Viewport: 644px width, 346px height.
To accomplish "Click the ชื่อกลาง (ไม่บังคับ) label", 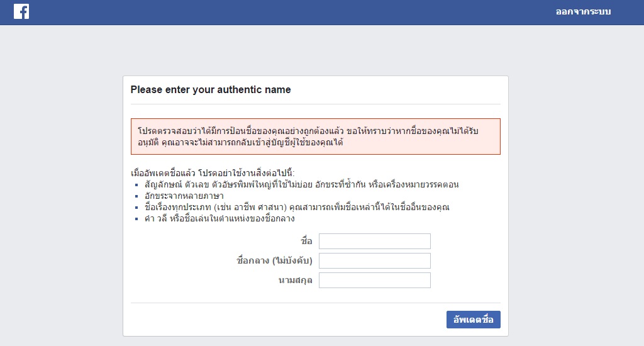I will pyautogui.click(x=274, y=260).
